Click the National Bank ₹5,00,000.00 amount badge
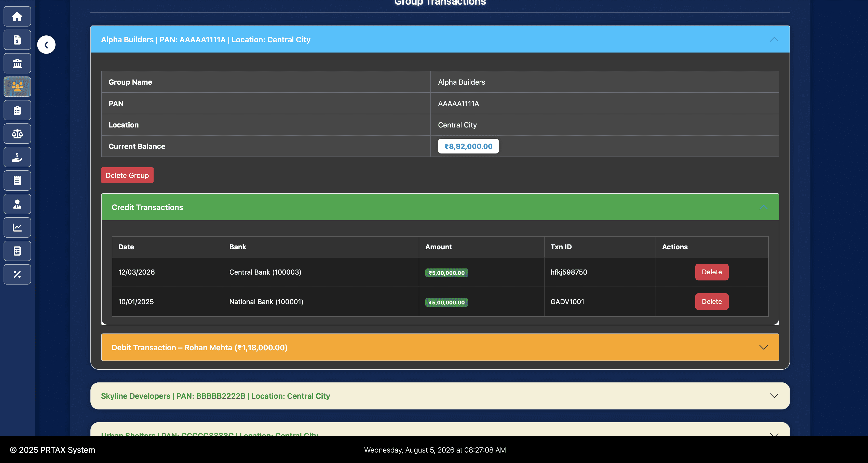The width and height of the screenshot is (868, 463). click(x=446, y=302)
